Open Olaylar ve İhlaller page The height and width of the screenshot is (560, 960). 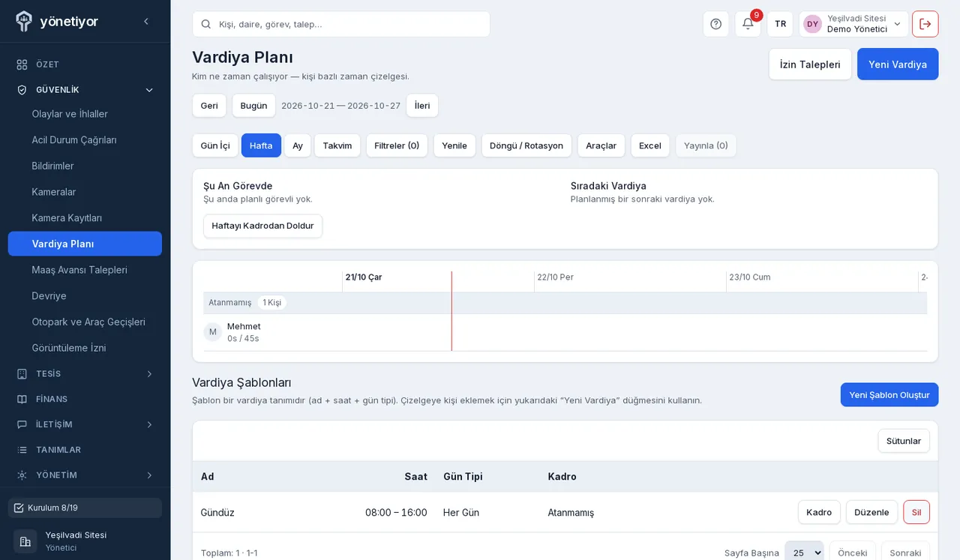click(85, 114)
